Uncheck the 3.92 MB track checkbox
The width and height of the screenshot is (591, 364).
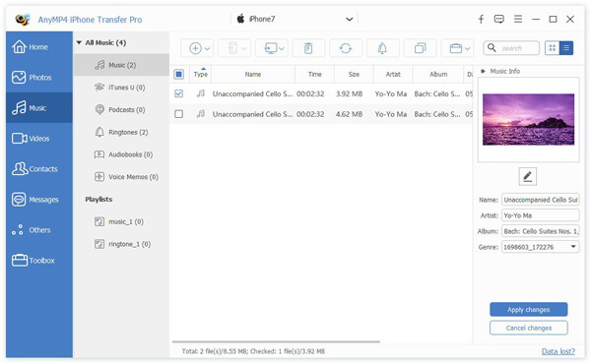point(179,93)
